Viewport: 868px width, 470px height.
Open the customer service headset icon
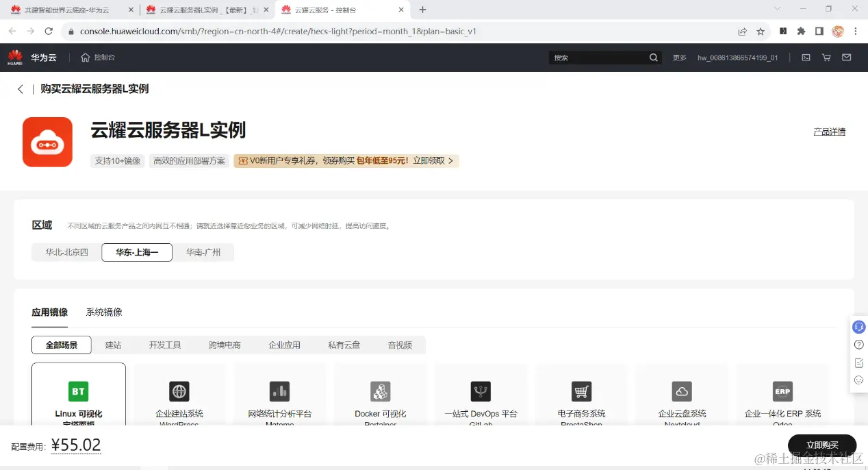click(858, 327)
